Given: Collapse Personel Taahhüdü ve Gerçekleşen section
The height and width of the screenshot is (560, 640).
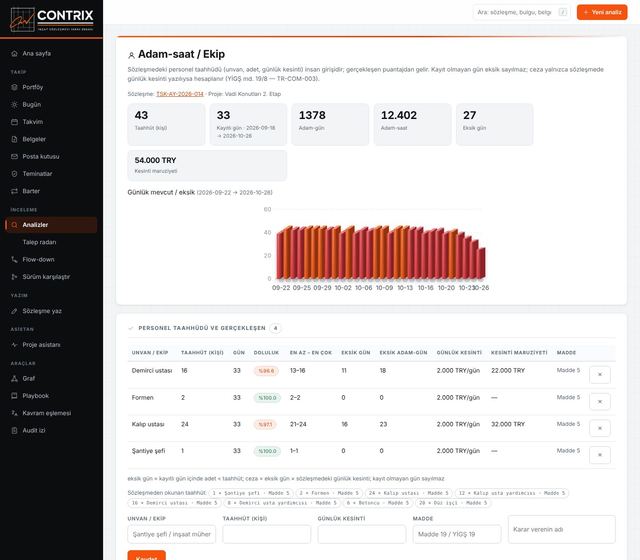Looking at the screenshot, I should (131, 328).
